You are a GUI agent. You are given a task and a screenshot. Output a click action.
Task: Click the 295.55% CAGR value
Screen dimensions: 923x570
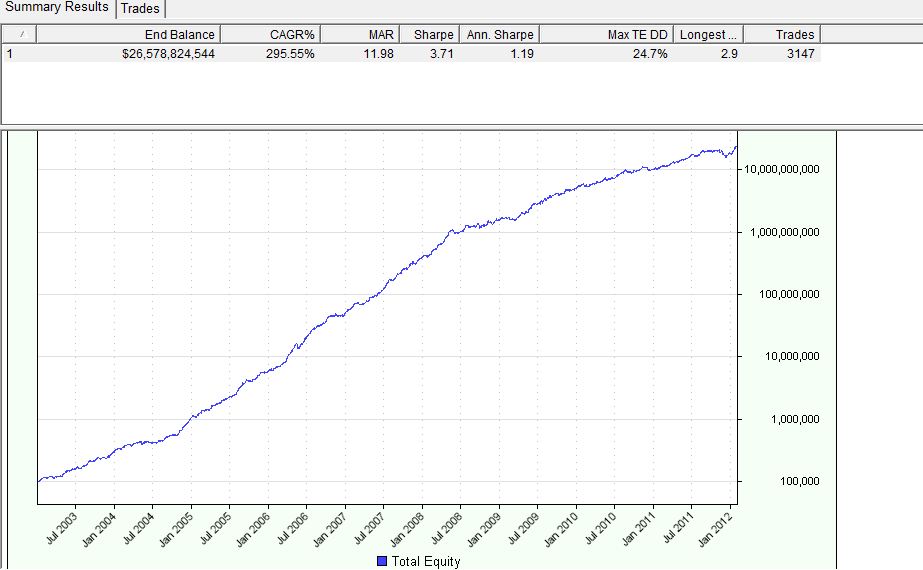click(x=292, y=54)
